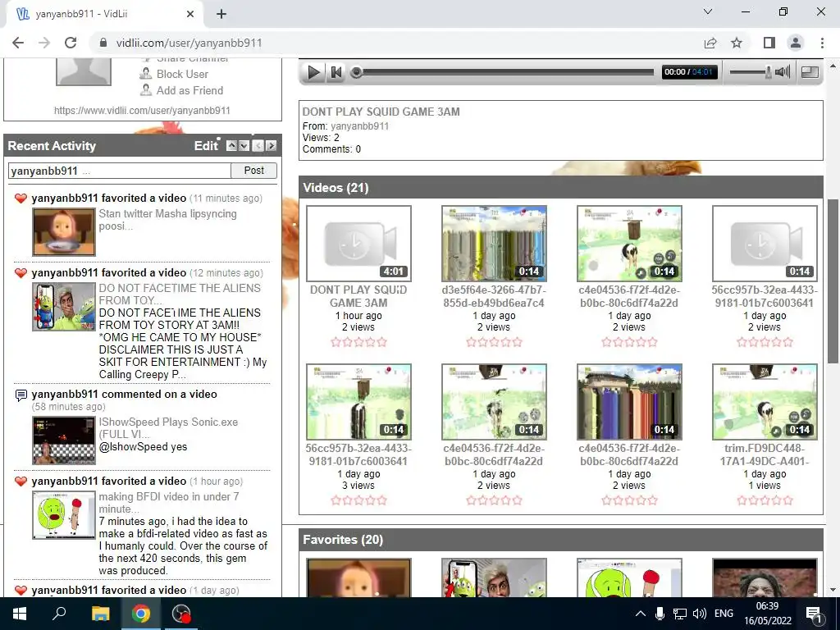Open trim.FD9DC448 video thumbnail

765,402
